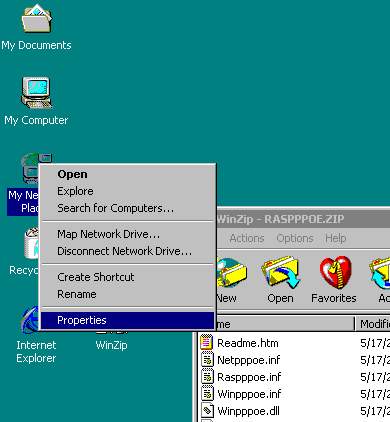The image size is (390, 422).
Task: Open the WinZip Options menu
Action: coord(295,238)
